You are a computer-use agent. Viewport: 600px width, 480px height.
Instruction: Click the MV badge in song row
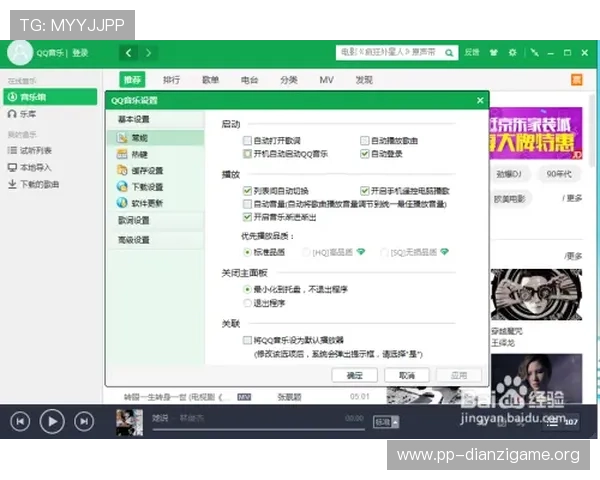[244, 397]
